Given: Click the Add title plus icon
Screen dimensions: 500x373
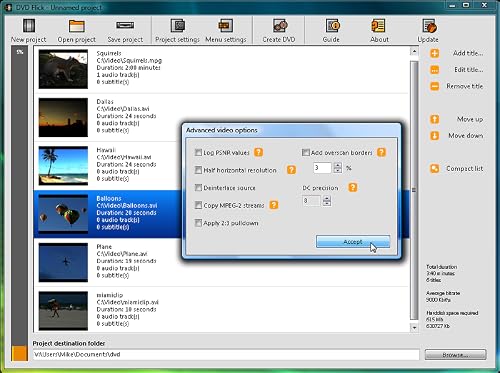Looking at the screenshot, I should pos(434,53).
